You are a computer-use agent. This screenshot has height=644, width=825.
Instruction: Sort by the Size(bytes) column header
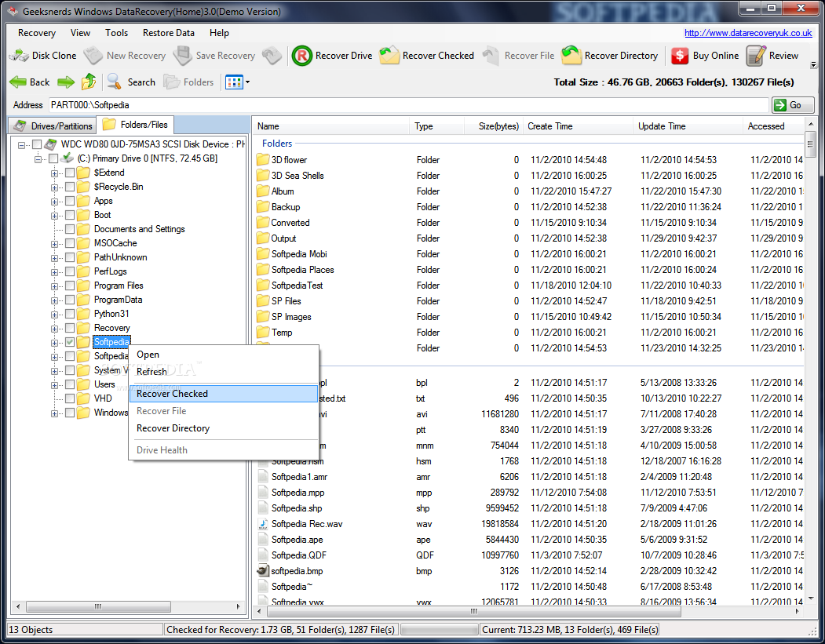coord(494,126)
